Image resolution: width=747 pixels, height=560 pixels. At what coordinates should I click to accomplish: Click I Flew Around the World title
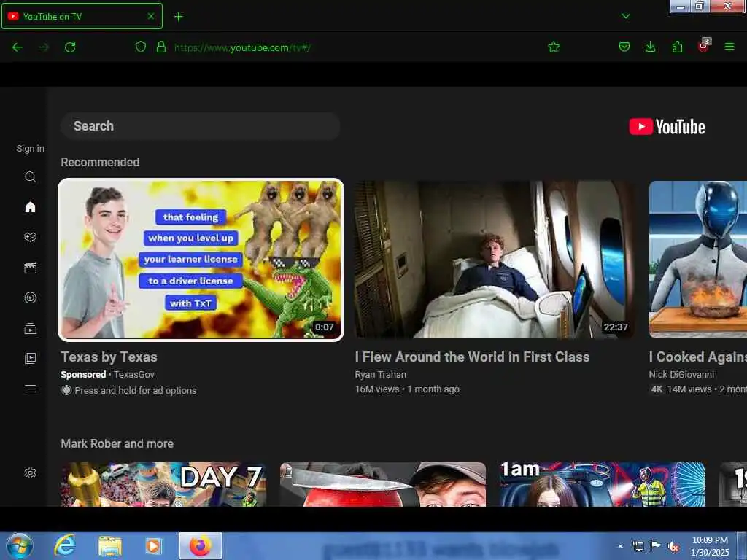(x=472, y=357)
